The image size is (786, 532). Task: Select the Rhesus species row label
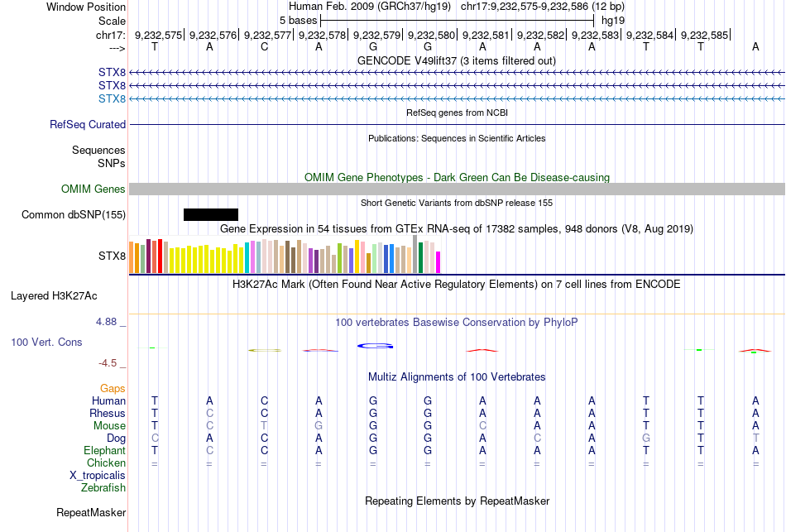108,413
